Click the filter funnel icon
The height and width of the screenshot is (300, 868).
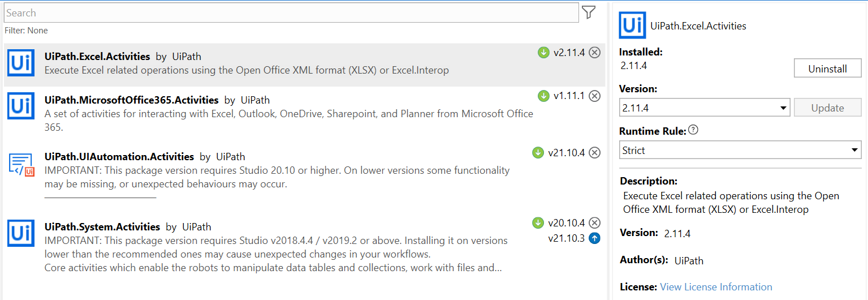(589, 12)
